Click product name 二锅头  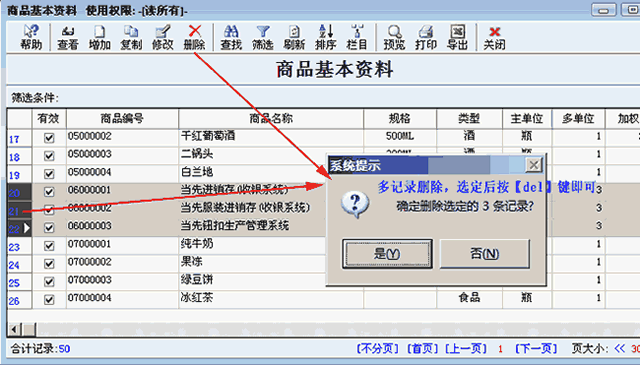(197, 154)
